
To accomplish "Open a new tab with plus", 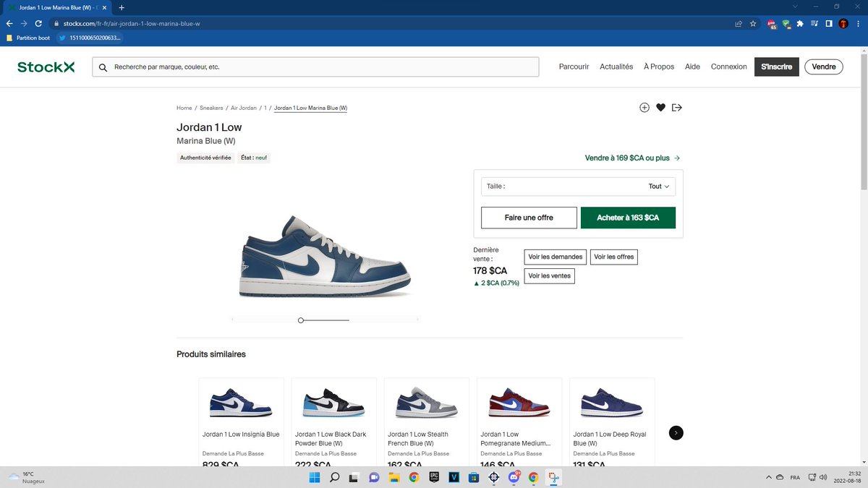I will point(122,7).
